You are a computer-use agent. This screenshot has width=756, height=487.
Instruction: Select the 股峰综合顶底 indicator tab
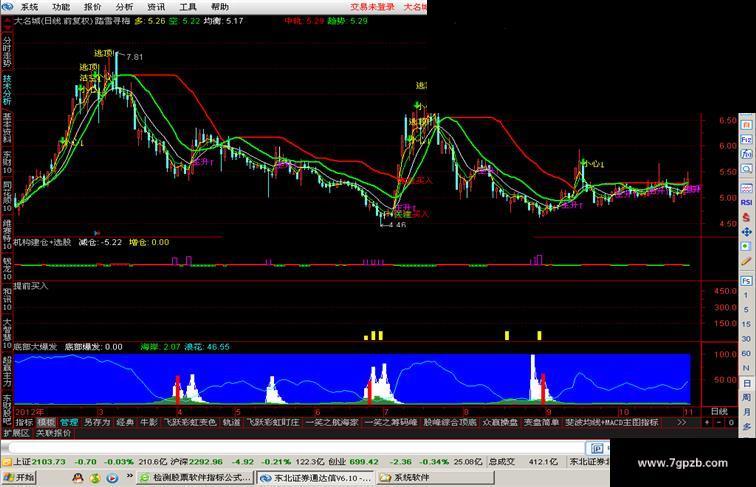click(x=450, y=422)
